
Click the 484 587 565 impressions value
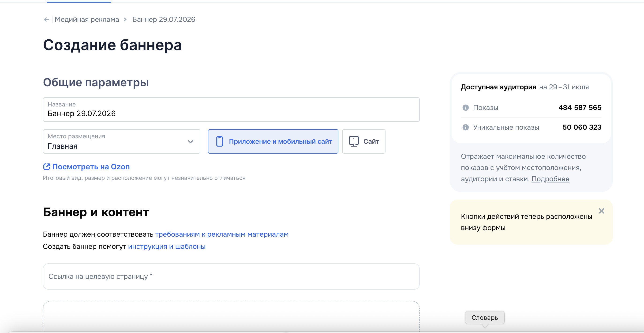[580, 108]
